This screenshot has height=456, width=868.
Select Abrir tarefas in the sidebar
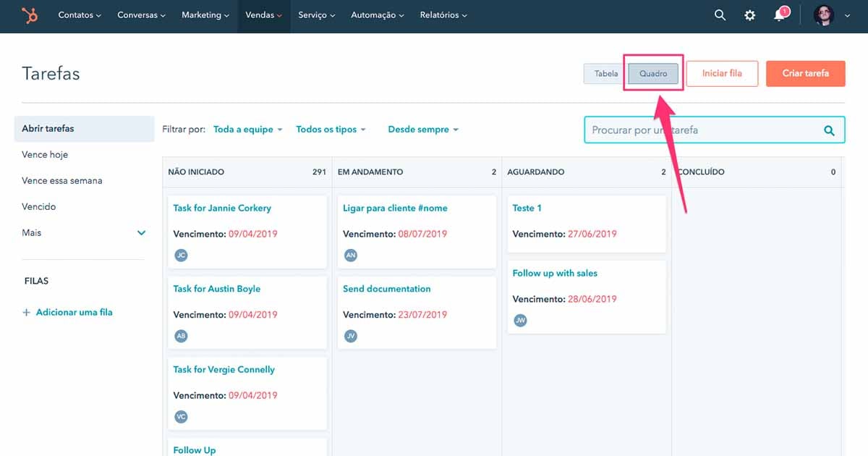point(84,129)
